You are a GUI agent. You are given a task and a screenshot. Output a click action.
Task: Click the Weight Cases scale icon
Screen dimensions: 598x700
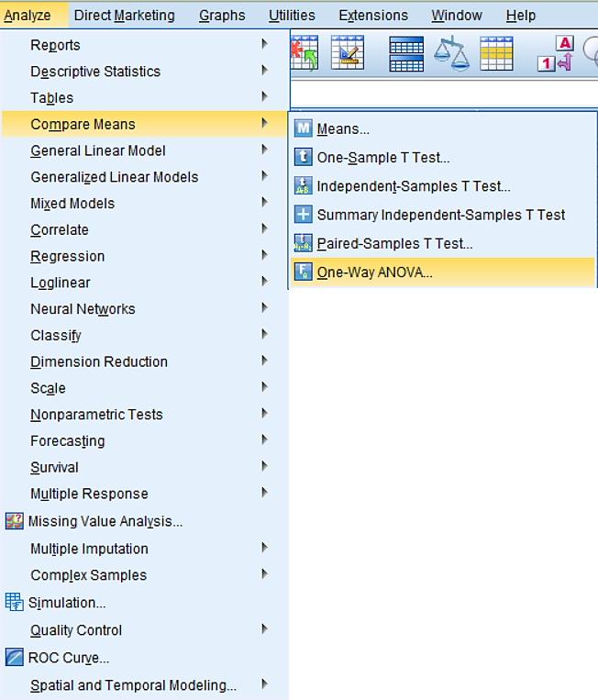(451, 53)
